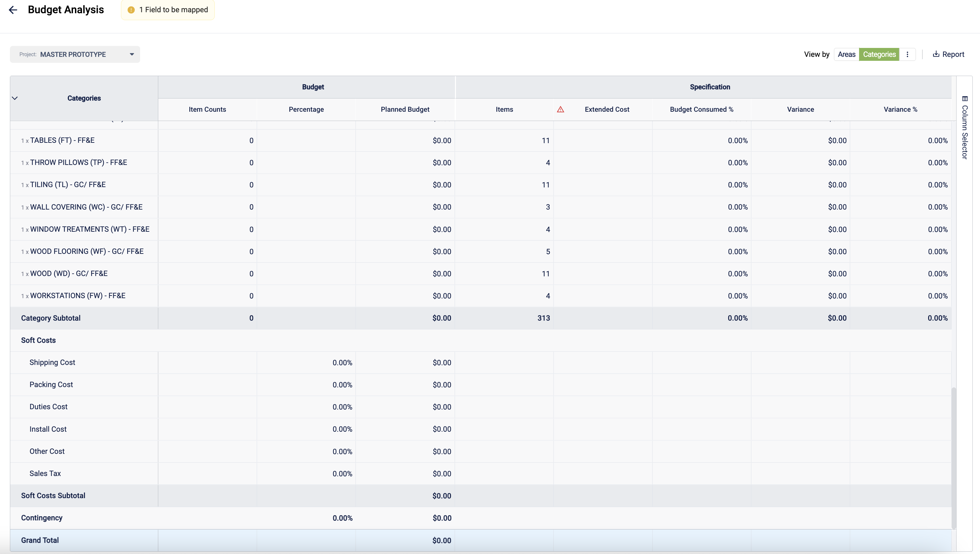Download the Report
Screen dimensions: 980x554
[x=948, y=55]
